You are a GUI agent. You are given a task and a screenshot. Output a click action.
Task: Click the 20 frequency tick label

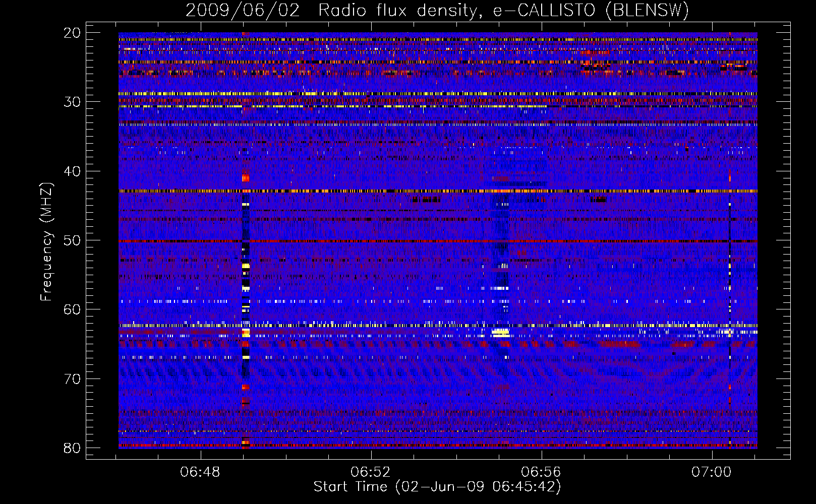[x=73, y=33]
